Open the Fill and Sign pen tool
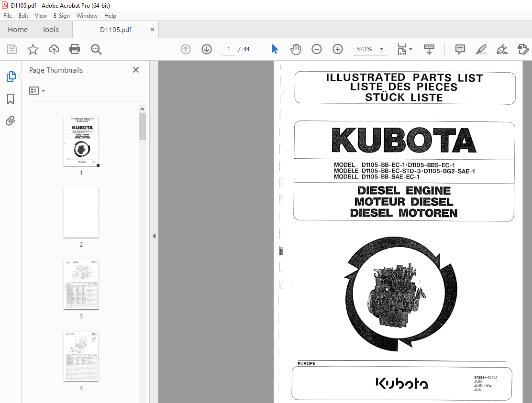532x403 pixels. 502,50
